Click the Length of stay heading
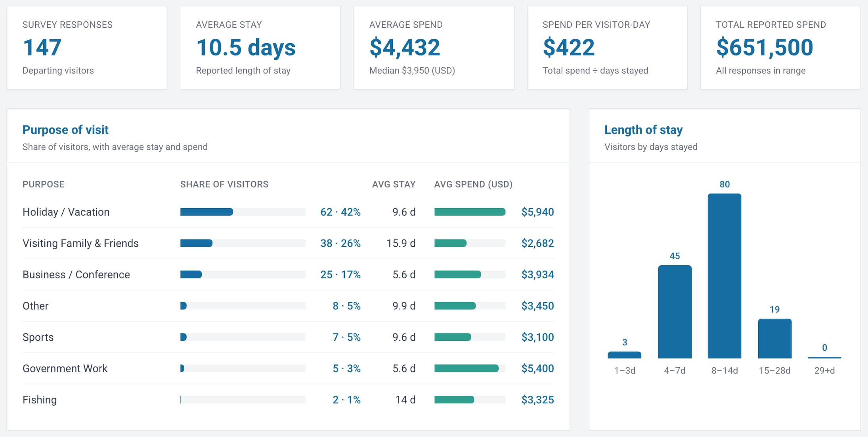 [643, 130]
